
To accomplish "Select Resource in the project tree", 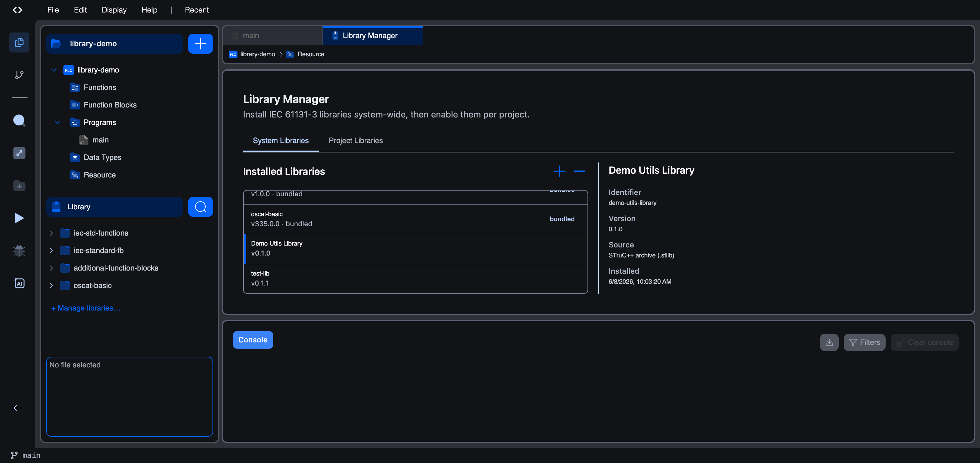I will pyautogui.click(x=100, y=175).
